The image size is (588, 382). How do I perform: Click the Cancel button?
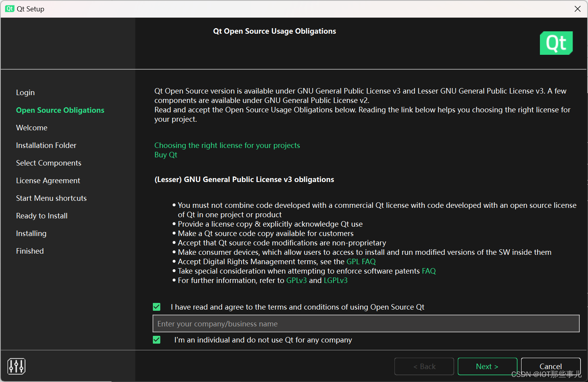tap(550, 366)
